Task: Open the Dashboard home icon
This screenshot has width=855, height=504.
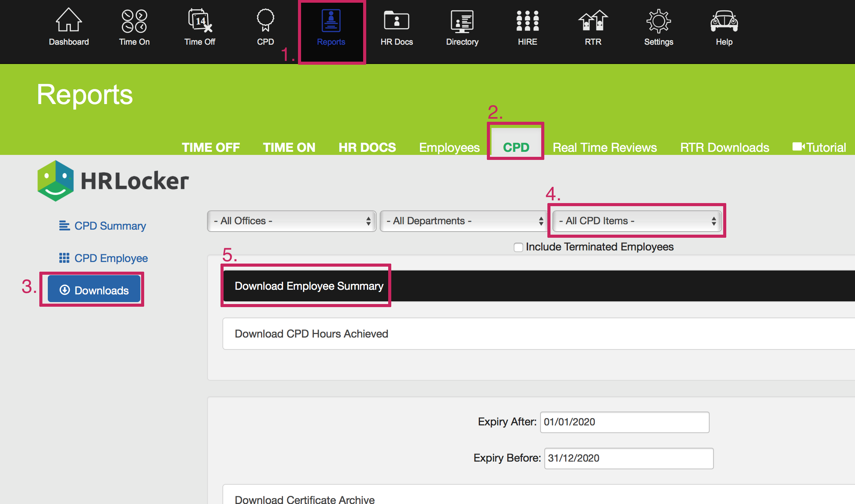Action: [69, 21]
